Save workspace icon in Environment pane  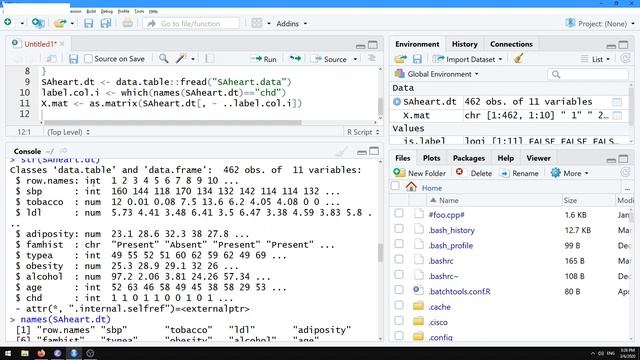[x=417, y=59]
